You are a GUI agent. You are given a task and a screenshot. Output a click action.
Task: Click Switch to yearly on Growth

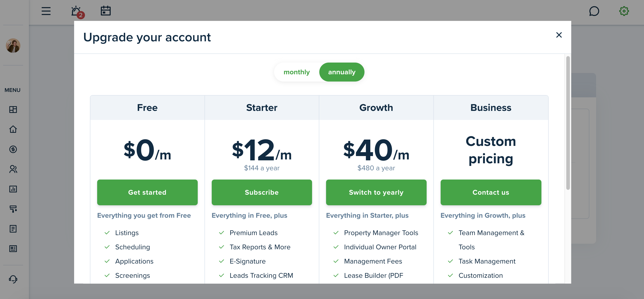376,192
